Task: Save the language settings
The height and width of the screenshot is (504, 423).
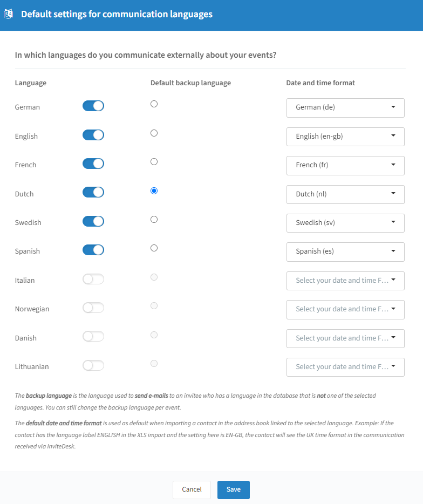Action: pyautogui.click(x=234, y=489)
